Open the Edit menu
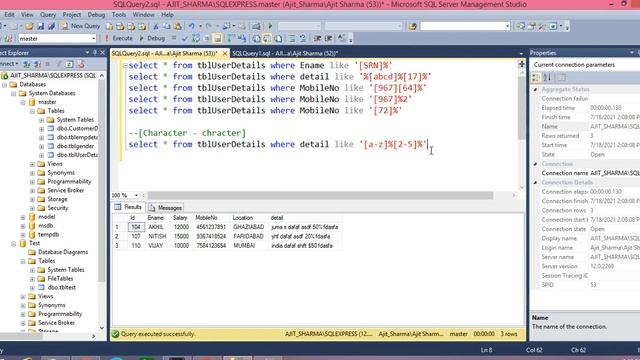This screenshot has width=640, height=360. pos(9,15)
